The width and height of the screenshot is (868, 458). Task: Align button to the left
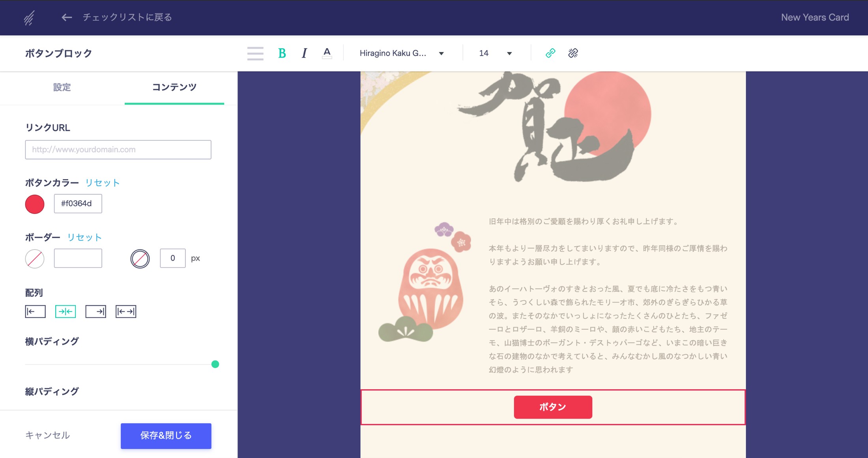click(36, 312)
